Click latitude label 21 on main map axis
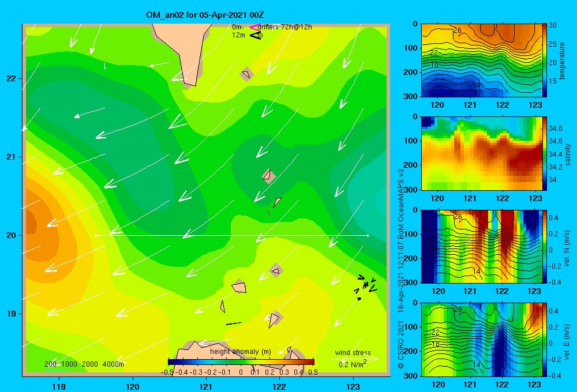 coord(11,157)
